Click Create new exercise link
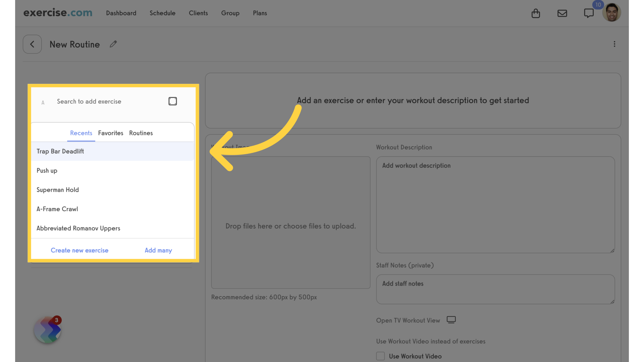 pos(79,250)
